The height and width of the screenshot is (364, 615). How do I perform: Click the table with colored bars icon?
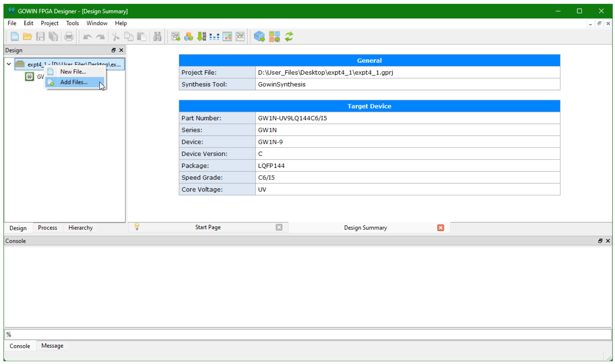[227, 37]
